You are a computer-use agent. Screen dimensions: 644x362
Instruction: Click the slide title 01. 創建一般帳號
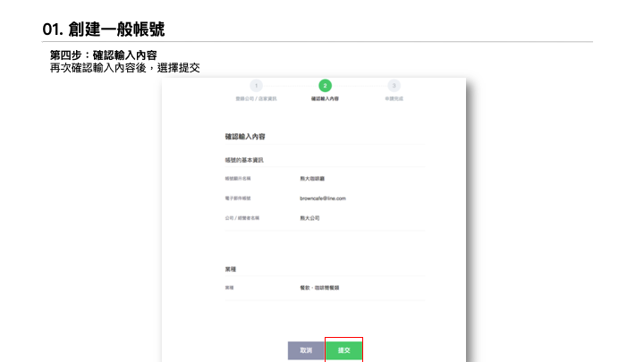point(103,29)
